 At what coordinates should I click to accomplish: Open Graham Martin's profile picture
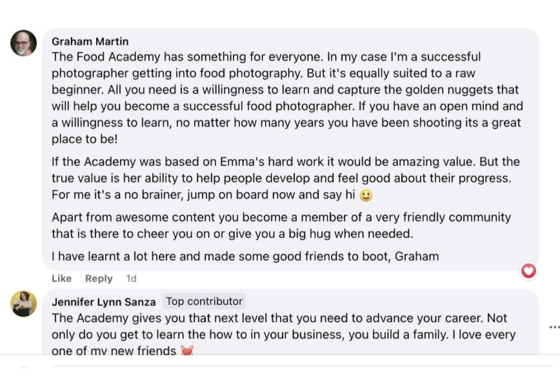23,43
